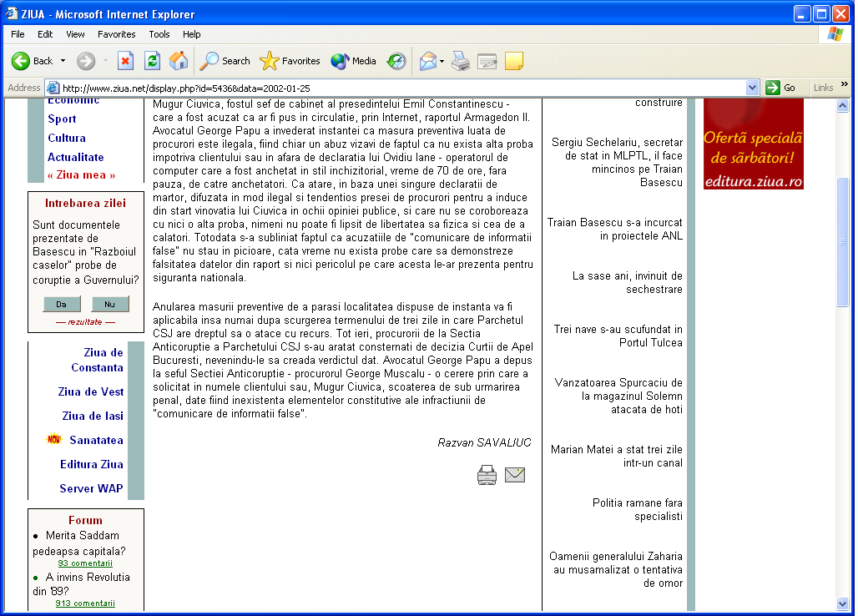The height and width of the screenshot is (616, 858).
Task: Click the address bar URL field
Action: 402,88
